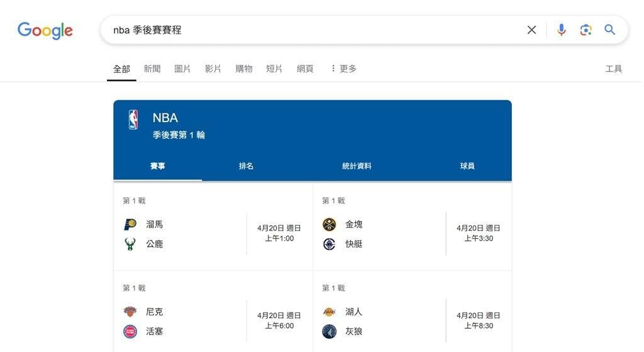Viewport: 644px width, 352px height.
Task: Click the Timberwolves (灰狼) team logo
Action: [x=330, y=331]
